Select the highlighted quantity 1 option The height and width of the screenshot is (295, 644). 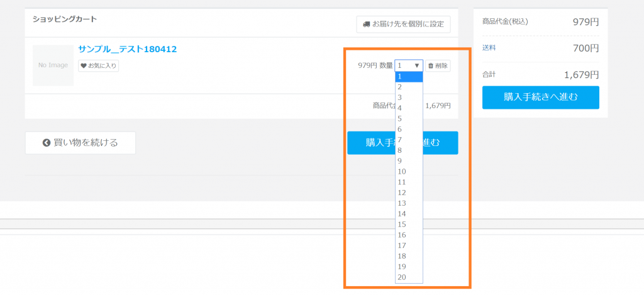[x=408, y=77]
